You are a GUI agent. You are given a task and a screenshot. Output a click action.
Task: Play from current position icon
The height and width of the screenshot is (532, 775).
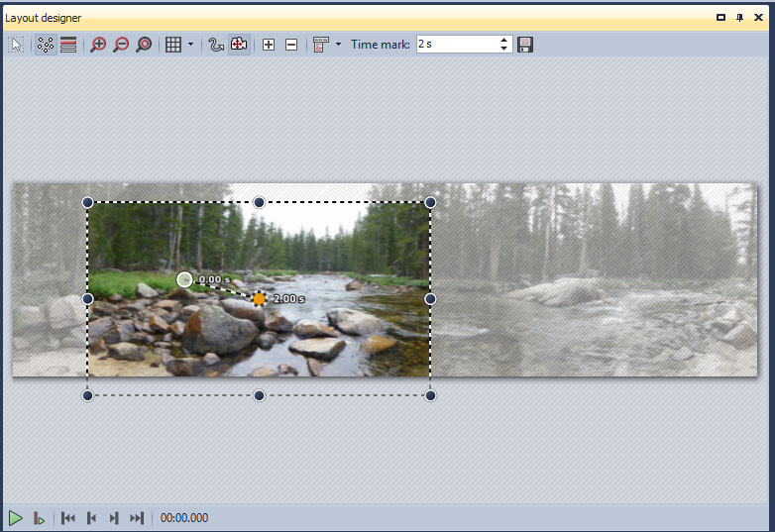[x=39, y=519]
